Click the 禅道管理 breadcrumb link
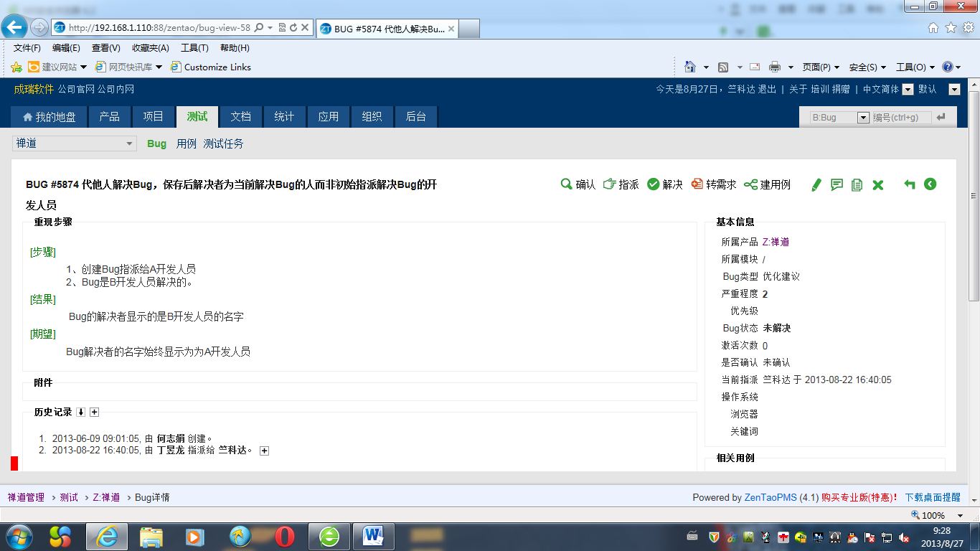980x551 pixels. (x=26, y=497)
